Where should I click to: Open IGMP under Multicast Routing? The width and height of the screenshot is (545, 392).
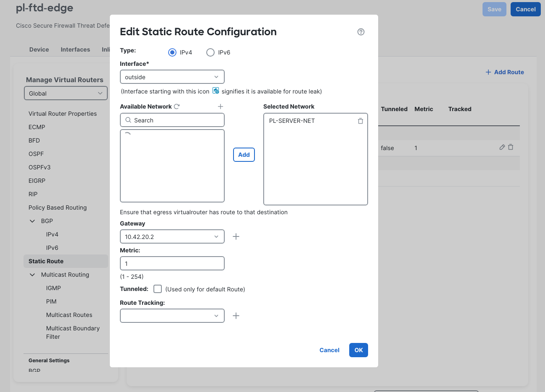click(x=53, y=288)
